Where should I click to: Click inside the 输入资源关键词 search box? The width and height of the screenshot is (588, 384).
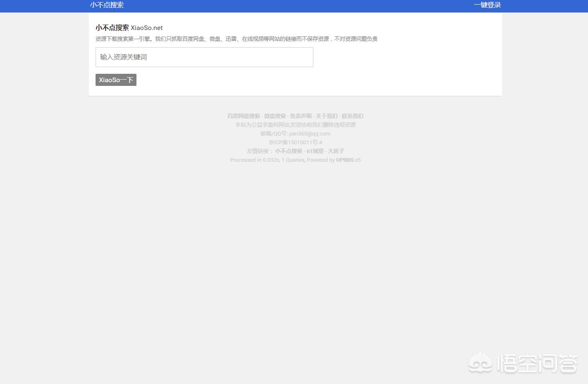point(204,57)
